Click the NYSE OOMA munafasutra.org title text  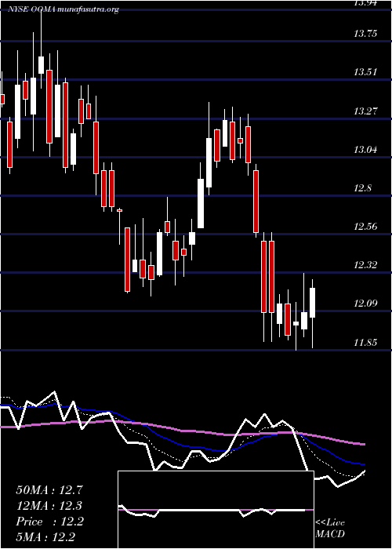(64, 9)
